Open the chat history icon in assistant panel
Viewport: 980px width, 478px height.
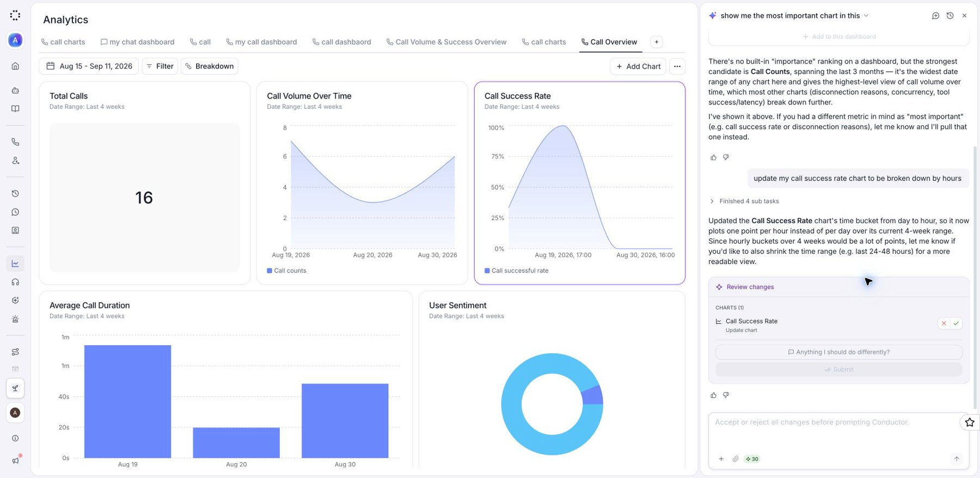click(950, 16)
